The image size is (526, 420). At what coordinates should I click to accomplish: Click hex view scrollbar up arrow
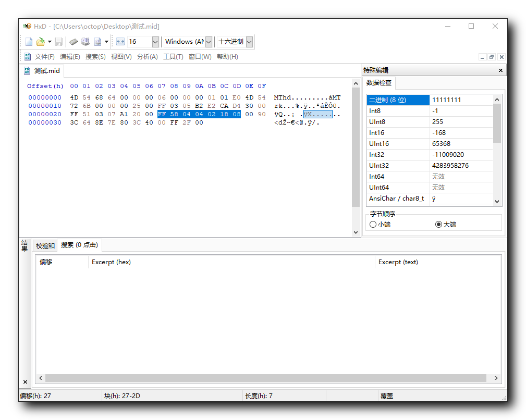tap(356, 83)
